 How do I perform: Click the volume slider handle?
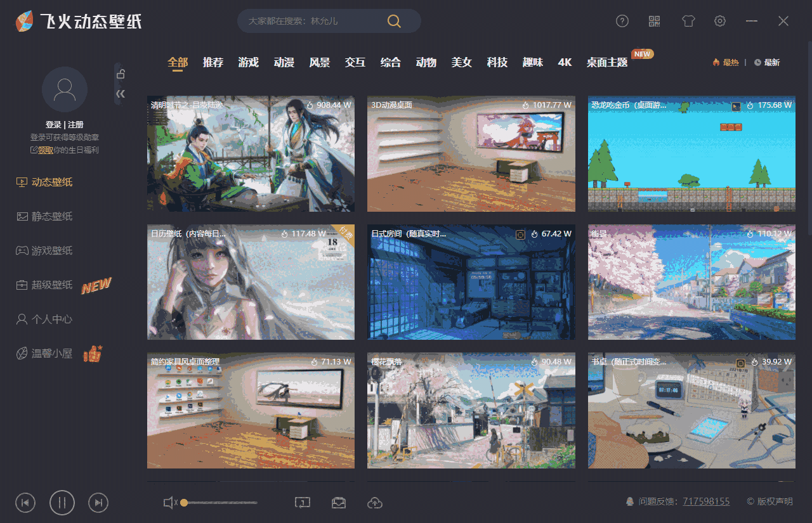click(184, 503)
